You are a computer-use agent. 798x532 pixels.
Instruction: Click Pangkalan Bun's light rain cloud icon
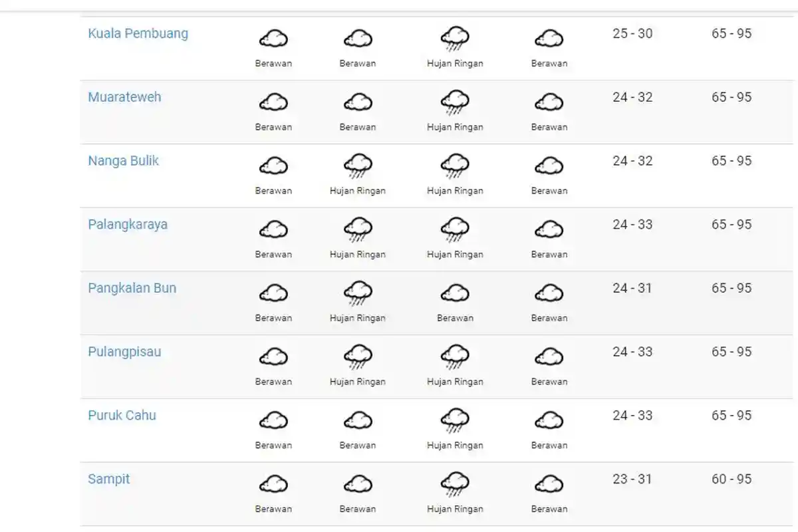point(358,293)
